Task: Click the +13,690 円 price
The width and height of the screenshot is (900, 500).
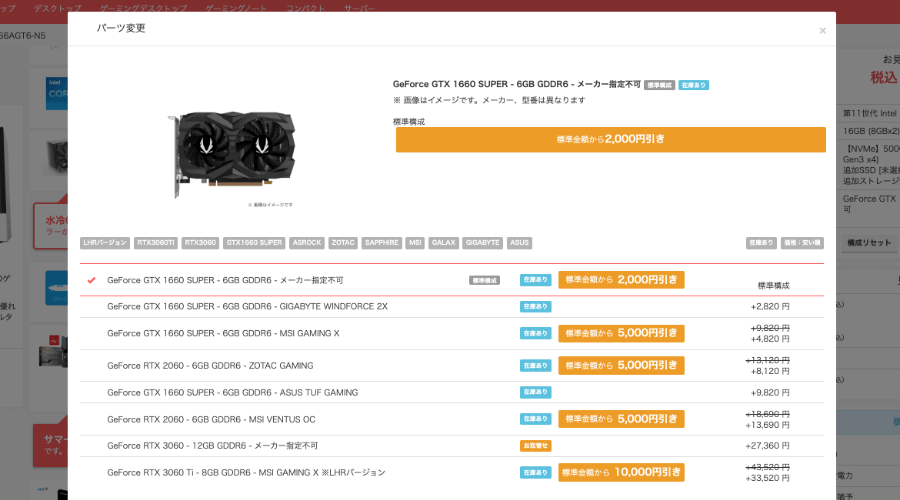Action: pos(767,425)
